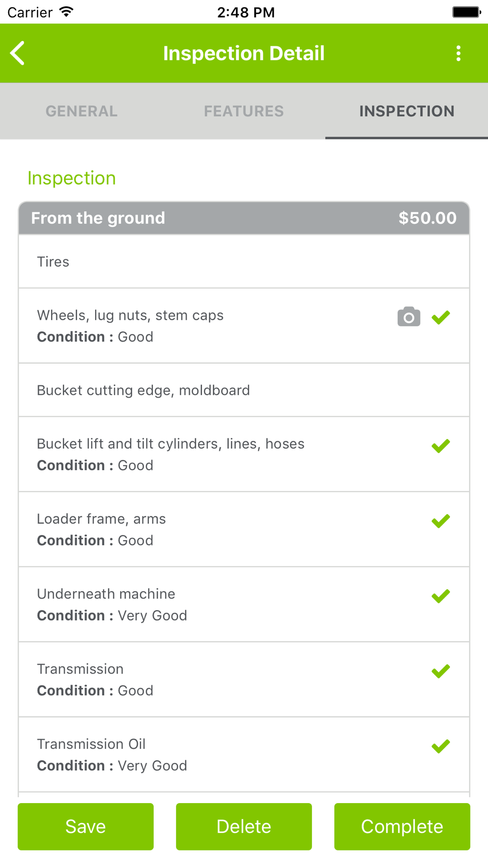The width and height of the screenshot is (488, 868).
Task: Tap checkmark beside Underneath machine
Action: coord(441,597)
